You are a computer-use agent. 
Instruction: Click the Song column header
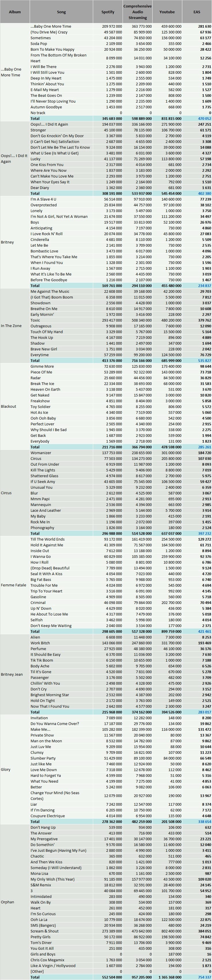pos(61,12)
